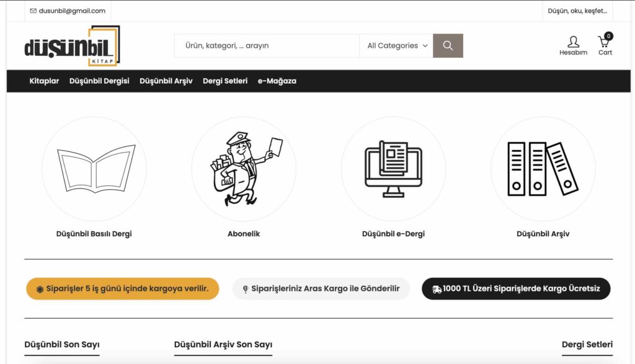Viewport: 635px width, 364px height.
Task: Open the shopping cart icon
Action: pyautogui.click(x=605, y=42)
